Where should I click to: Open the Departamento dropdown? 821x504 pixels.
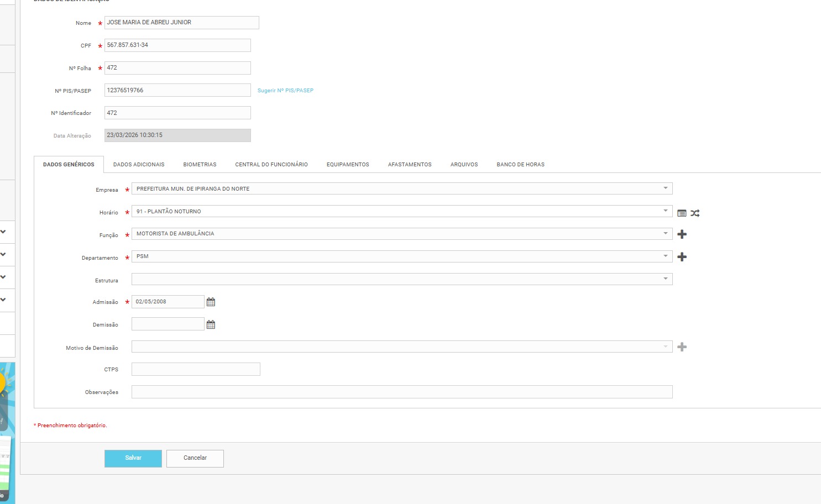coord(665,256)
